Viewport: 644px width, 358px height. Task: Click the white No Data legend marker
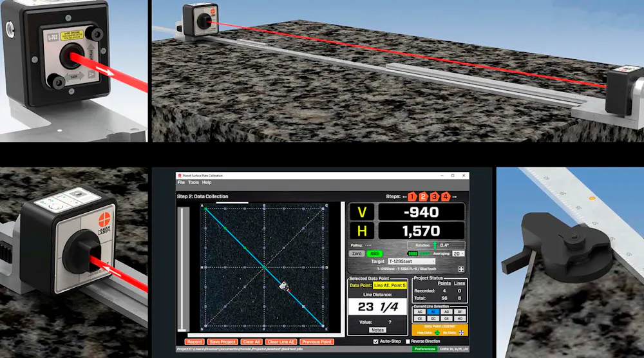click(461, 332)
